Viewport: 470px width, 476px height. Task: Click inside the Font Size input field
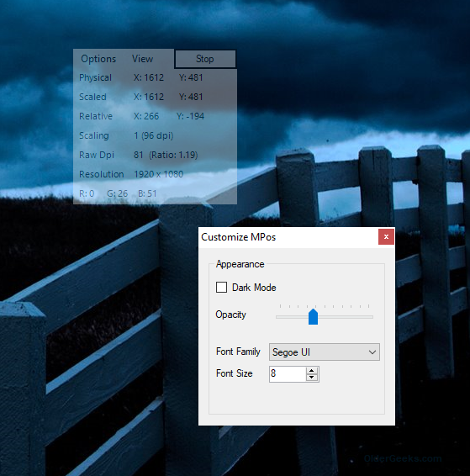click(x=288, y=373)
